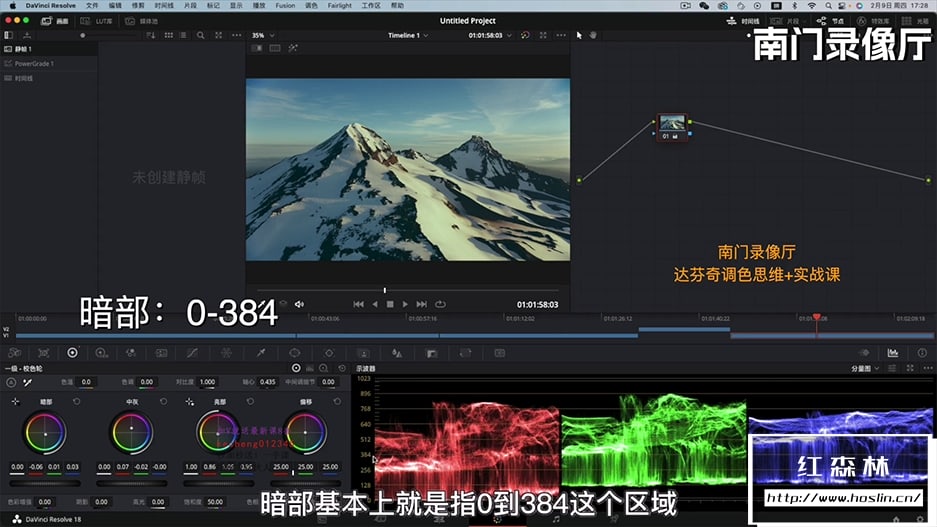Open the 文件 (File) menu
The height and width of the screenshot is (527, 937).
click(x=92, y=5)
